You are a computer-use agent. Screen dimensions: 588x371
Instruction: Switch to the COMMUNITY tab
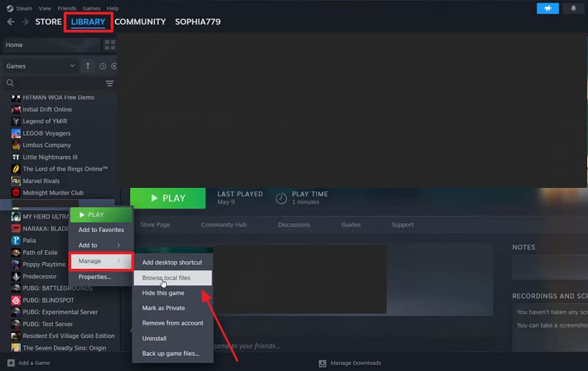pos(140,22)
